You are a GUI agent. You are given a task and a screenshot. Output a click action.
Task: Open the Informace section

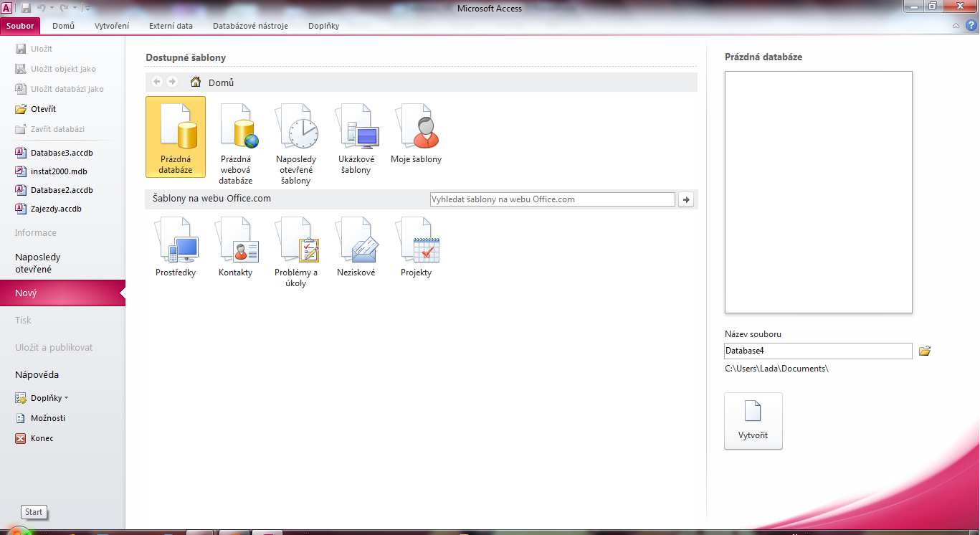36,232
